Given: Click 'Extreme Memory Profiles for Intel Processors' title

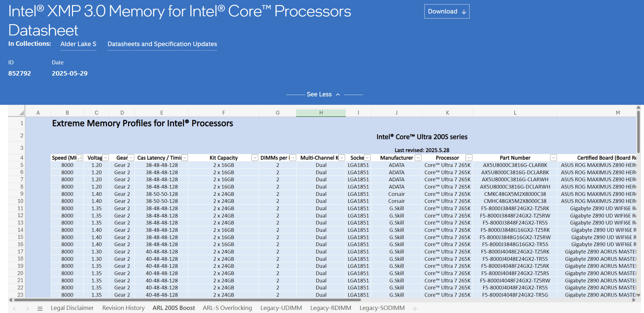Looking at the screenshot, I should pyautogui.click(x=142, y=123).
